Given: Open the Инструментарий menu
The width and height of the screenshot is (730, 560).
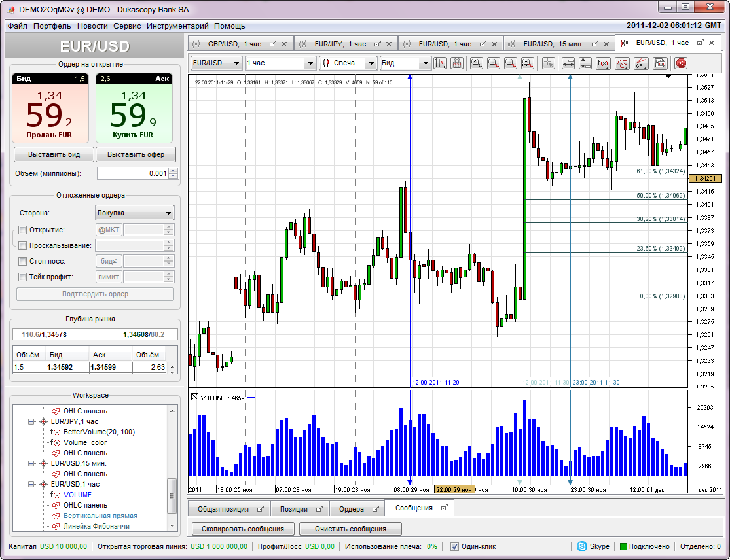Looking at the screenshot, I should click(177, 26).
